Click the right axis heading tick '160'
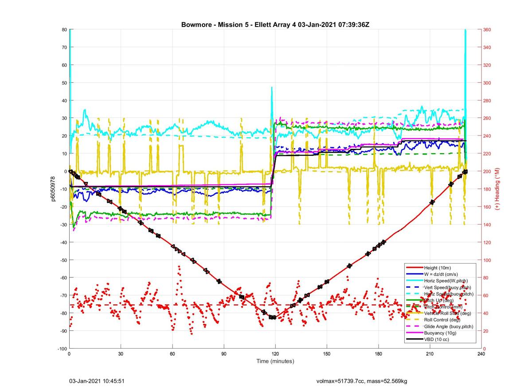 coord(487,207)
